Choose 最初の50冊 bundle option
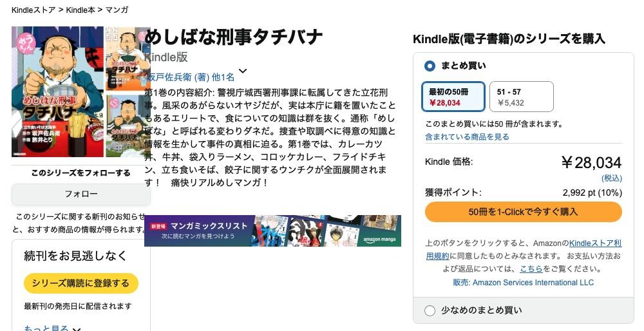 click(x=453, y=97)
